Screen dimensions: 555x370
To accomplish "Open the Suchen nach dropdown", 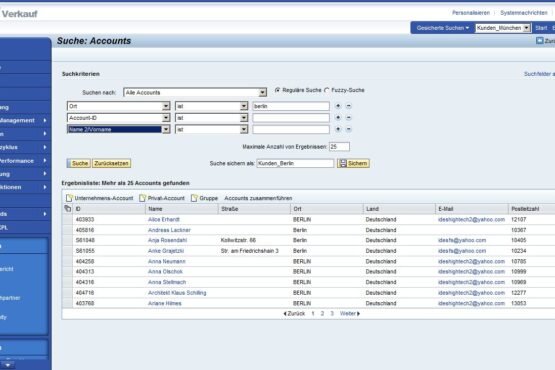I will [262, 93].
